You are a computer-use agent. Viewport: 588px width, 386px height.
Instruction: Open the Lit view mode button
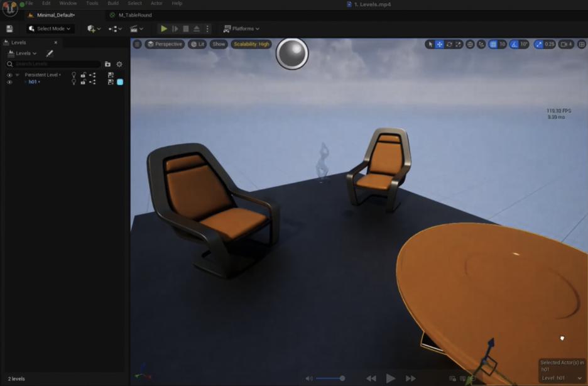click(198, 44)
